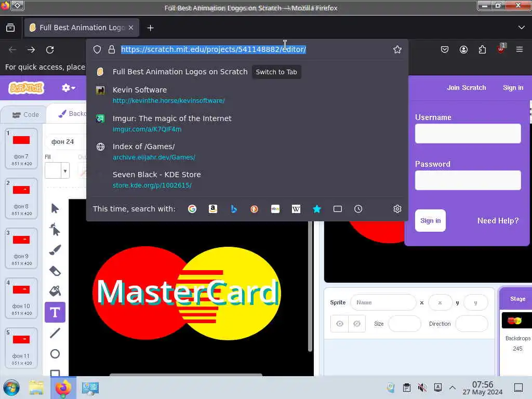
Task: Show sprite eye toggle
Action: 340,324
